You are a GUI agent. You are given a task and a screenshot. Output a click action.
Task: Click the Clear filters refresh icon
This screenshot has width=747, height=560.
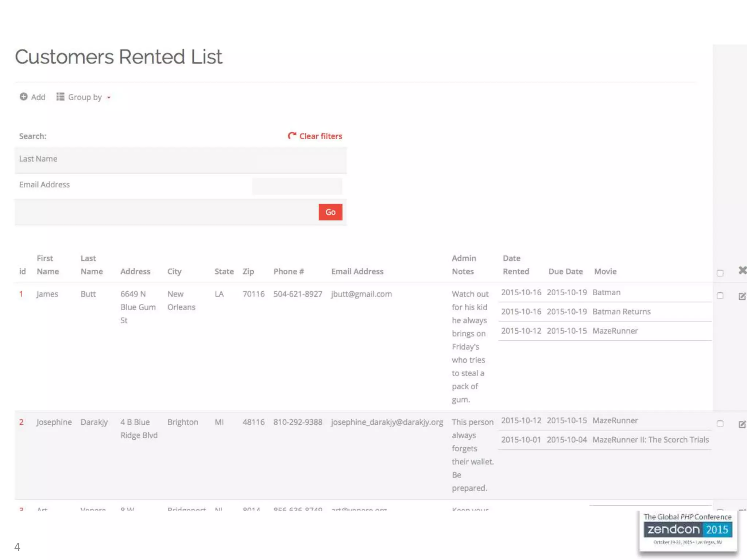(x=292, y=136)
